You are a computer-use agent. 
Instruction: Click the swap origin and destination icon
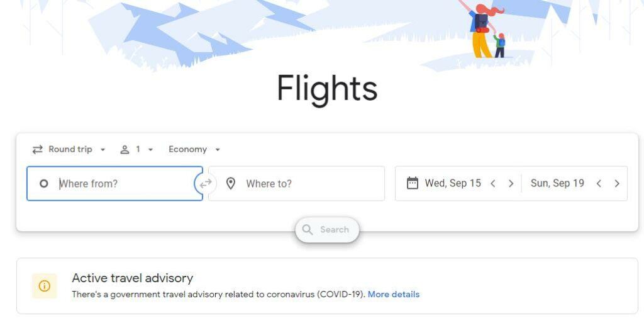point(206,183)
